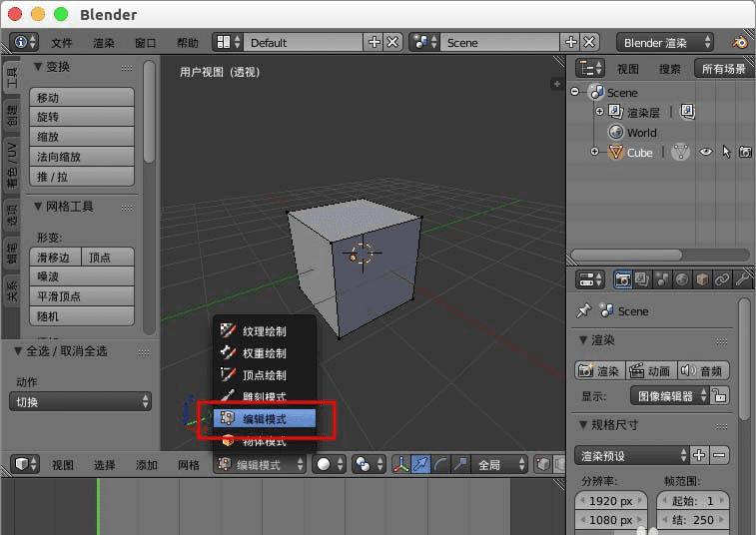The image size is (756, 535).
Task: Pin the properties context
Action: click(584, 310)
